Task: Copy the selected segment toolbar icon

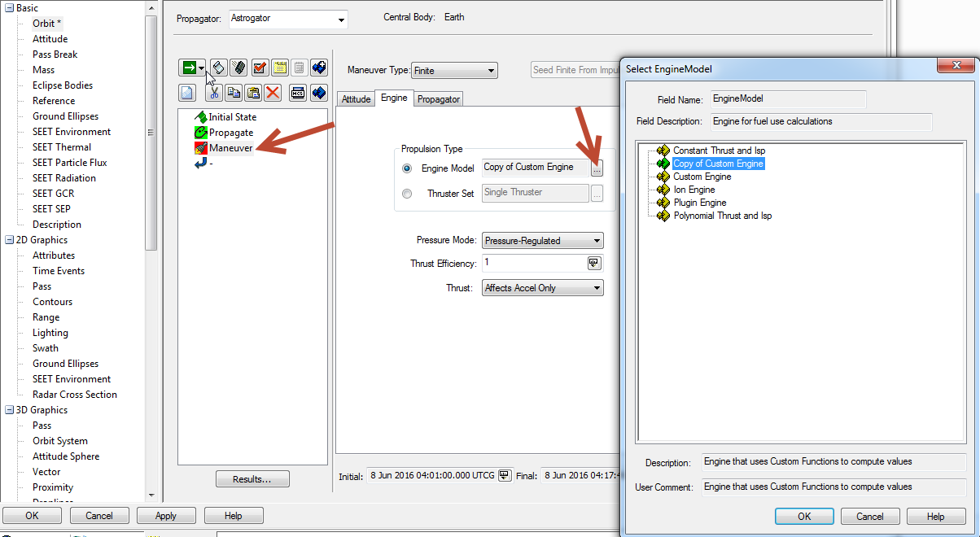Action: coord(234,93)
